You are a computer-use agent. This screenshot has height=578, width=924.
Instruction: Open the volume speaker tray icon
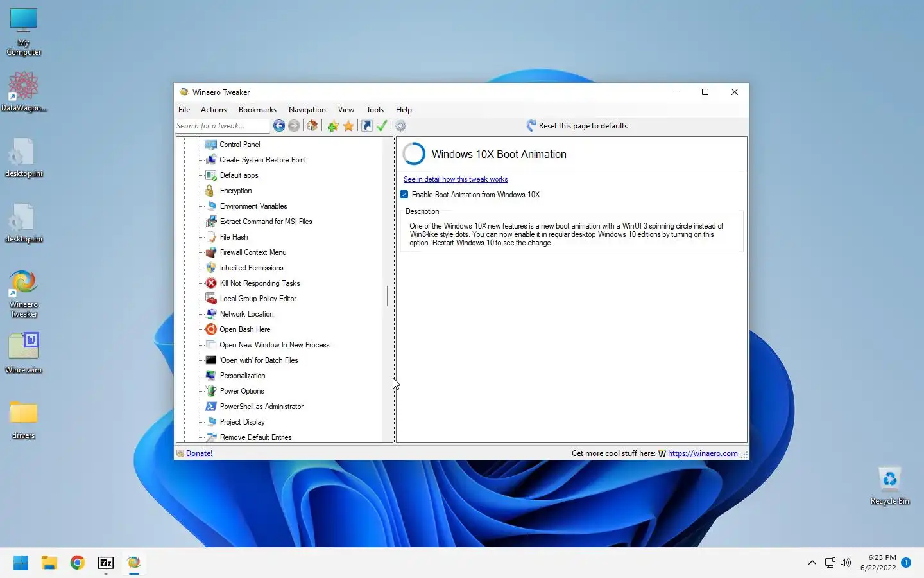(846, 563)
